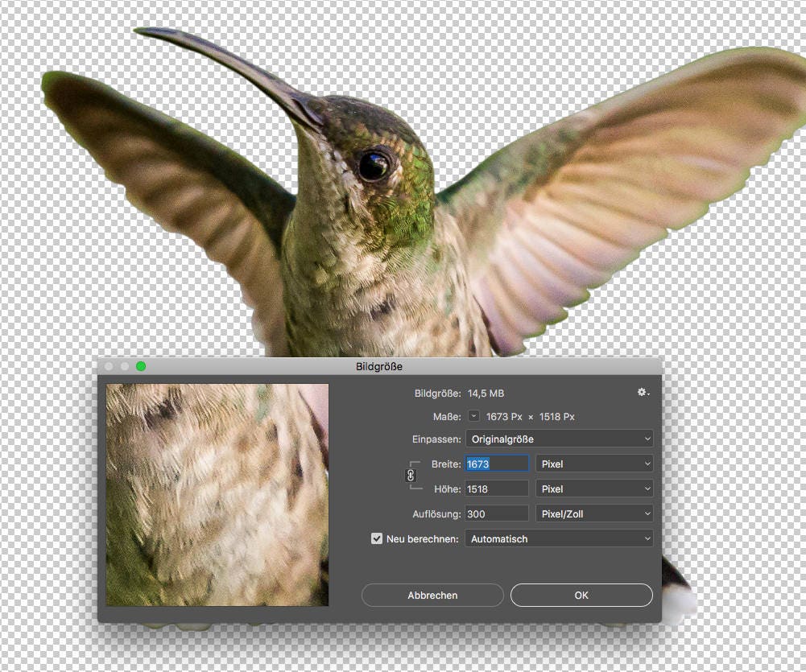Open the Einpassen dropdown showing Originalgröße
Image resolution: width=806 pixels, height=672 pixels.
[559, 439]
